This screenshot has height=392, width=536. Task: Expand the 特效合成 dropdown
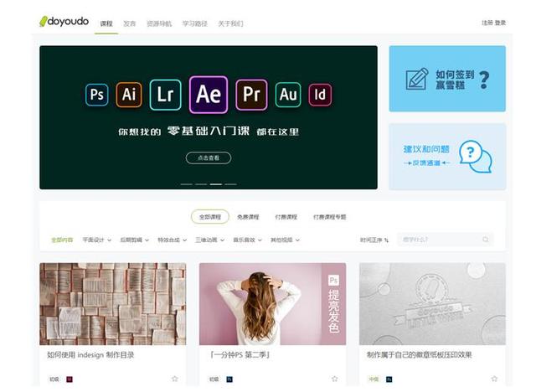[172, 240]
